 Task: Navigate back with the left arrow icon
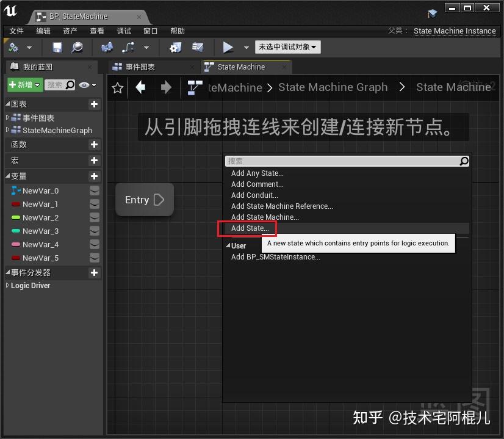(x=141, y=87)
